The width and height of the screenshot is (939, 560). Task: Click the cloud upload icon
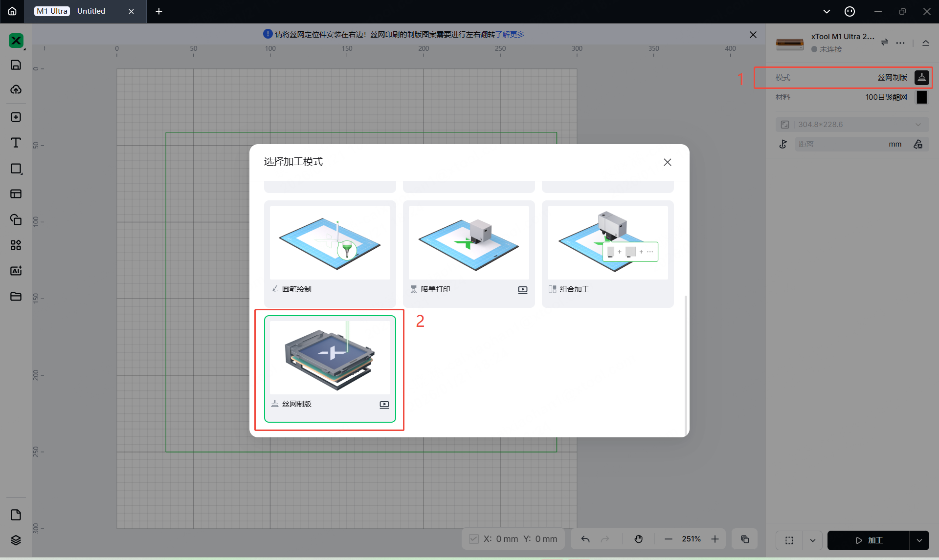tap(16, 89)
